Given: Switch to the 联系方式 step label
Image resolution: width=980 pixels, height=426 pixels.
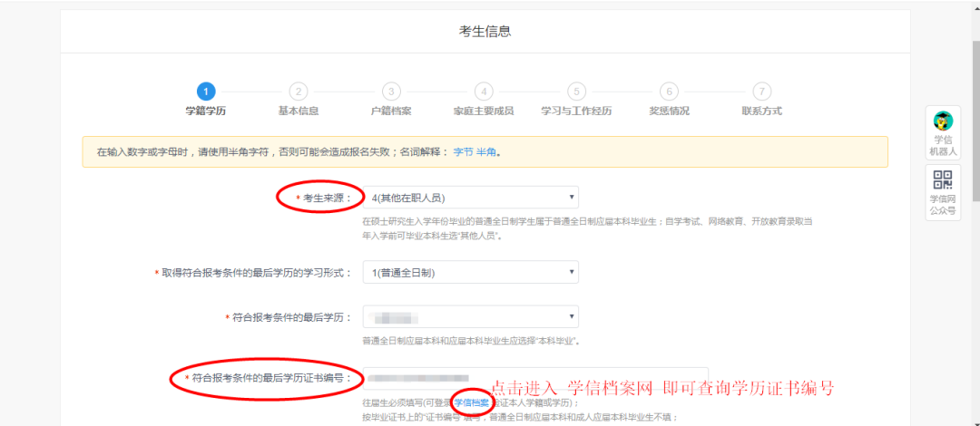Looking at the screenshot, I should pos(761,111).
